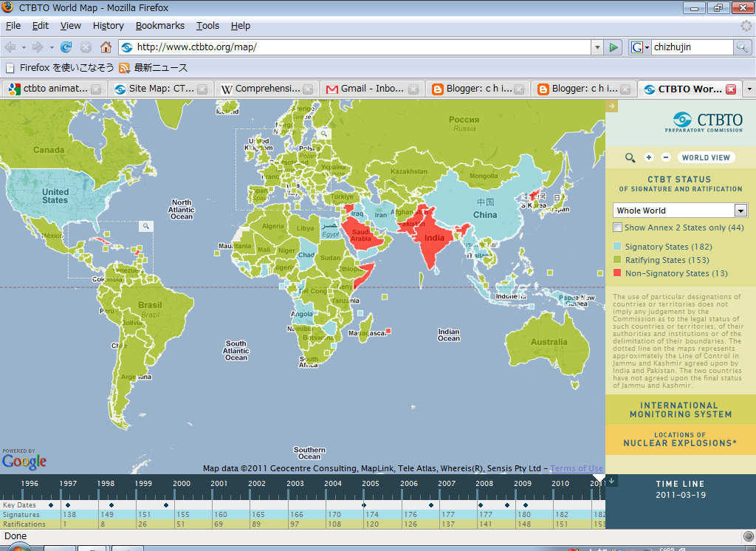Click the Stop loading icon
756x551 pixels.
click(x=86, y=47)
